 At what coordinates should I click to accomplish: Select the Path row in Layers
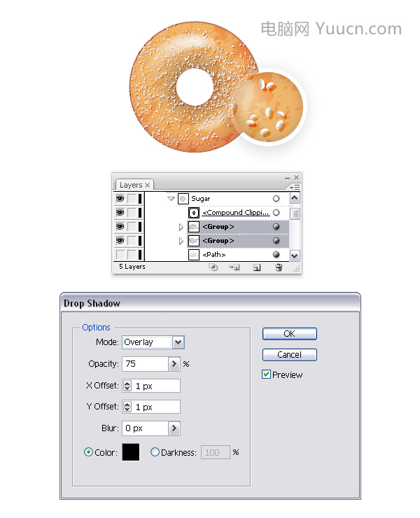(x=217, y=254)
